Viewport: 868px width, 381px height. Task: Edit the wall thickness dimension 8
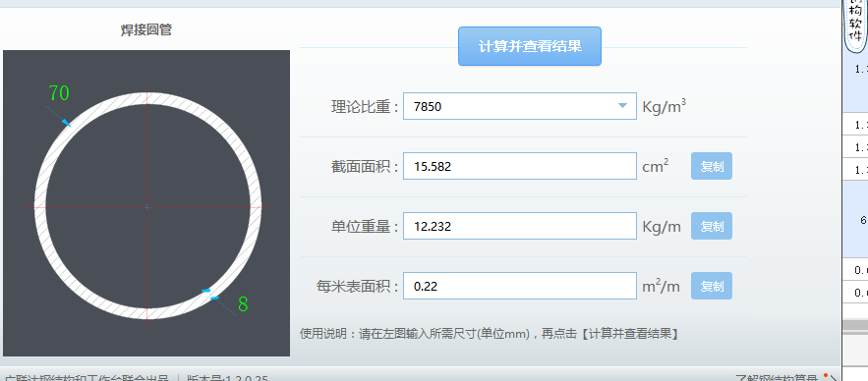click(x=243, y=304)
